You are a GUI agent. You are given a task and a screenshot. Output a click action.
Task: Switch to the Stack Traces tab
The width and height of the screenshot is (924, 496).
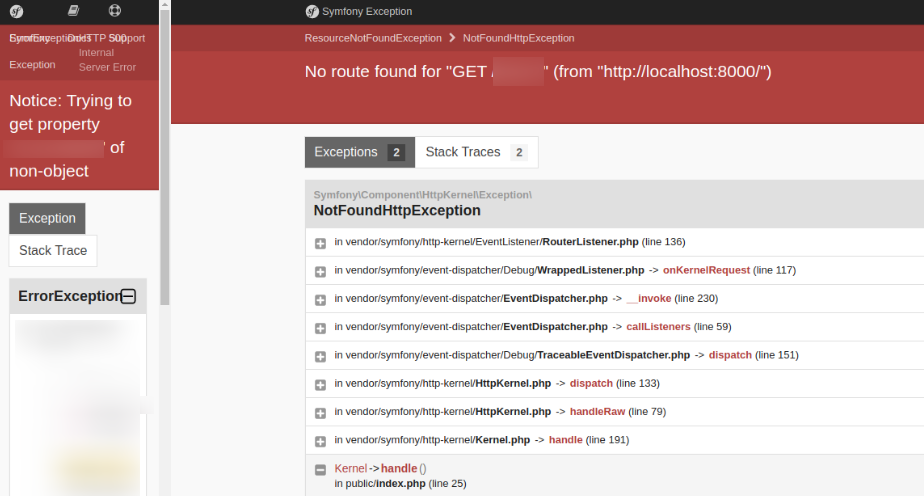tap(476, 152)
